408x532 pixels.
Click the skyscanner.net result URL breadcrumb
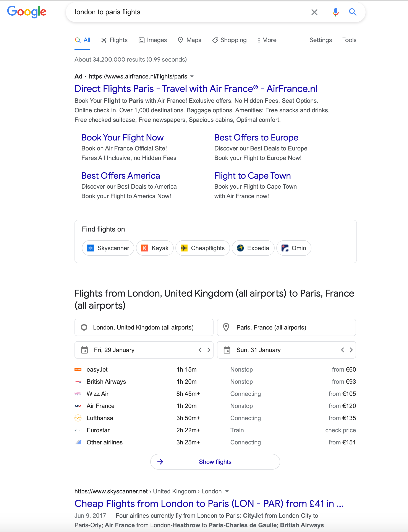(148, 491)
